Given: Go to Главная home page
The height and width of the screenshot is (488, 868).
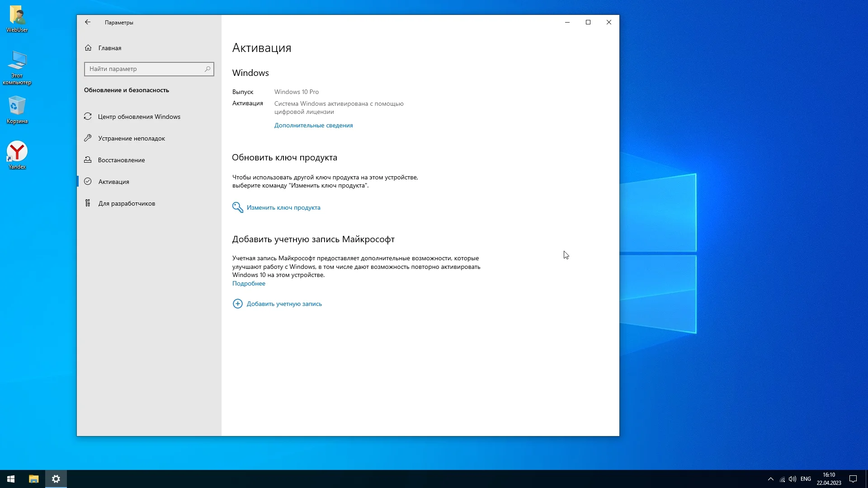Looking at the screenshot, I should click(x=109, y=48).
